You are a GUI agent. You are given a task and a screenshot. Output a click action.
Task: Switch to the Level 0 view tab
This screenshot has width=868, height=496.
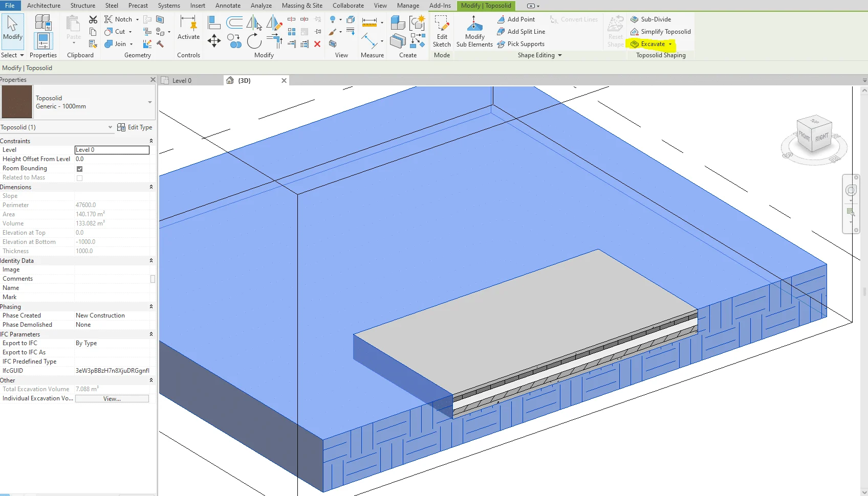point(182,81)
